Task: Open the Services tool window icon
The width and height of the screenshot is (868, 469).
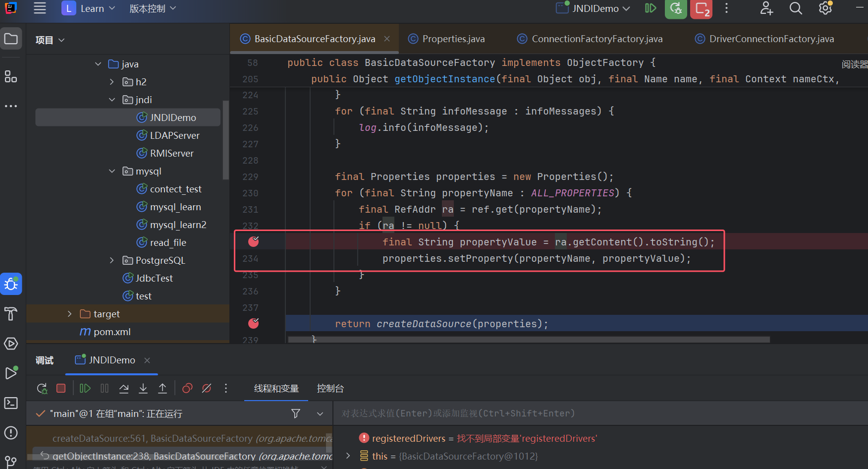Action: (11, 344)
